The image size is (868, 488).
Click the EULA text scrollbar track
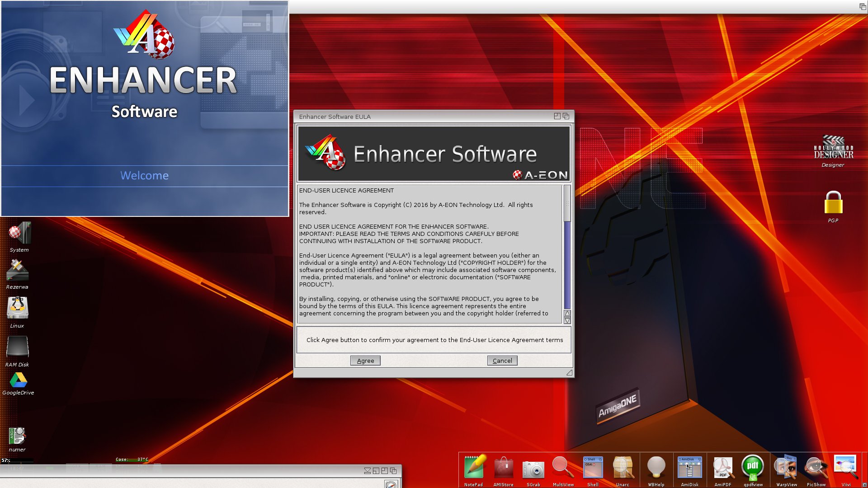pos(567,247)
